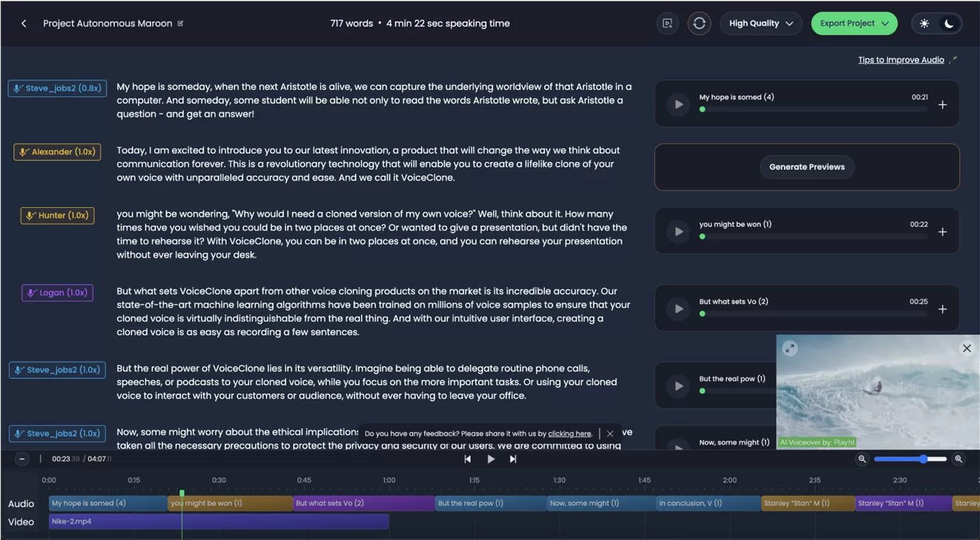Zoom out the timeline with the magnifier icon
This screenshot has width=980, height=540.
tap(862, 459)
